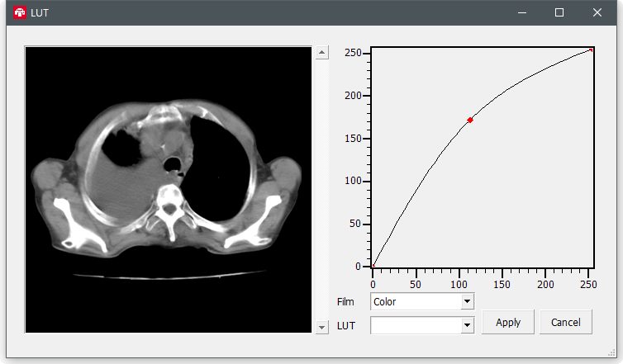Click the 'LUT' label beside the lower dropdown
The height and width of the screenshot is (364, 623).
point(345,325)
